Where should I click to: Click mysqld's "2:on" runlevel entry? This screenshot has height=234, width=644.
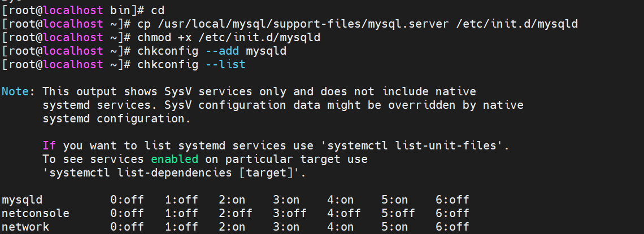(232, 200)
